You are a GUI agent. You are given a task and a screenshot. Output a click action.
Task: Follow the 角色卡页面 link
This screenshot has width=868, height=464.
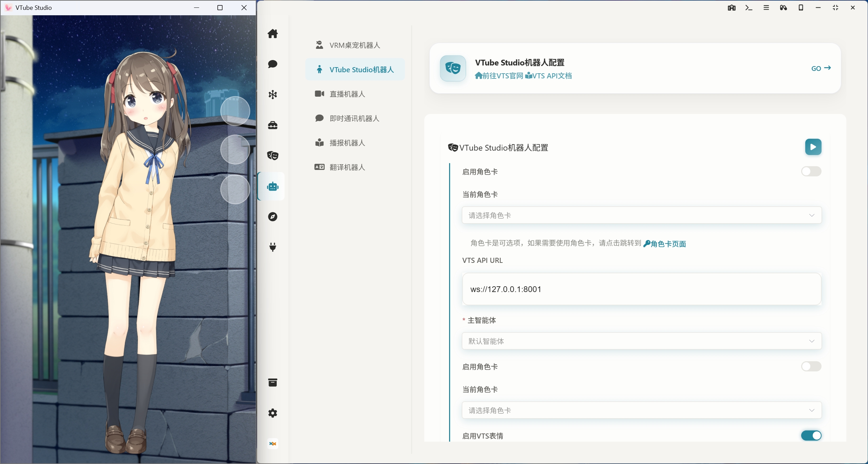point(664,244)
